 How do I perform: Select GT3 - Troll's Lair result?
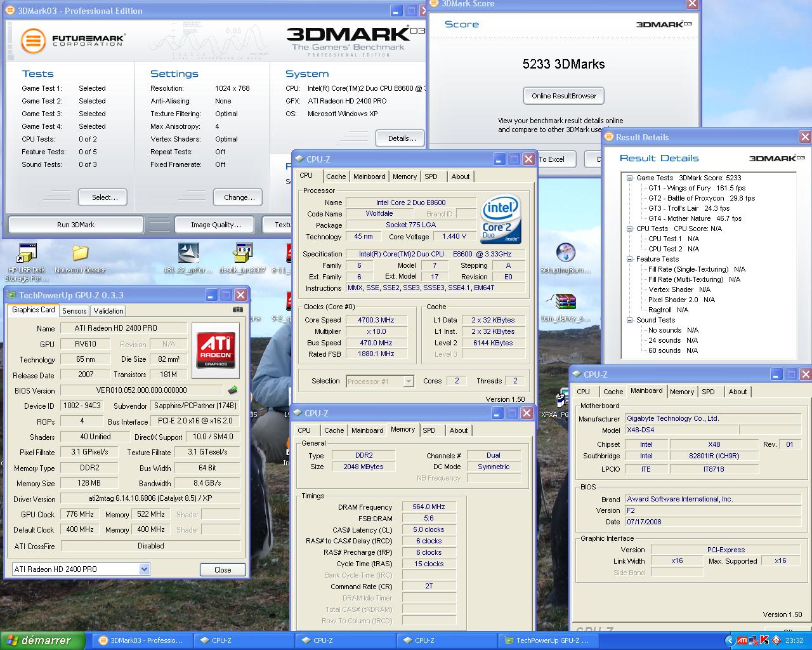[x=689, y=208]
